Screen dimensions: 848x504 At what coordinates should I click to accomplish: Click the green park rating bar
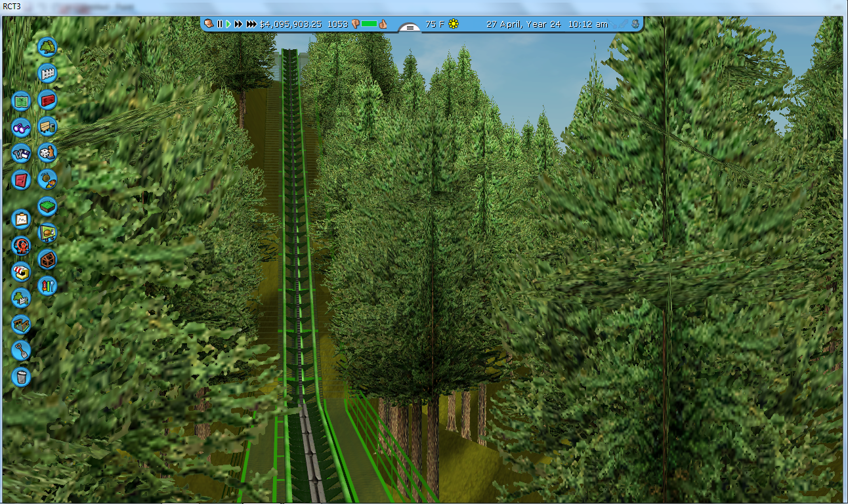[369, 24]
